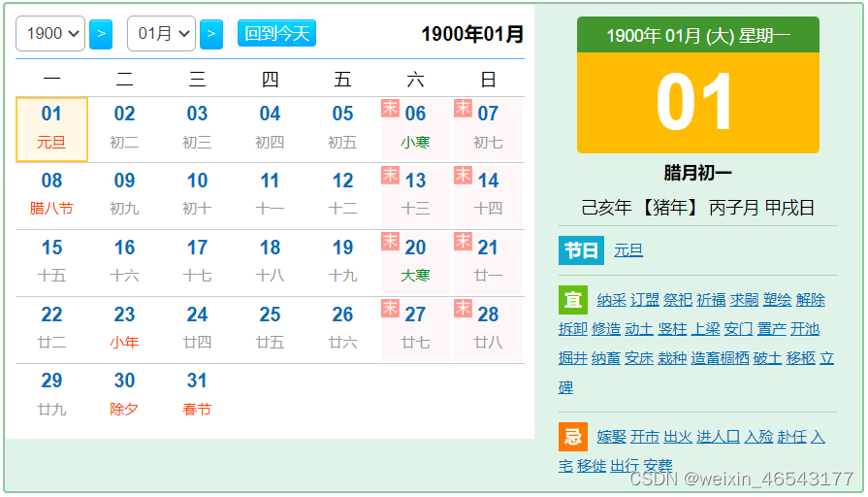
Task: Open the 破土 link
Action: pyautogui.click(x=768, y=358)
